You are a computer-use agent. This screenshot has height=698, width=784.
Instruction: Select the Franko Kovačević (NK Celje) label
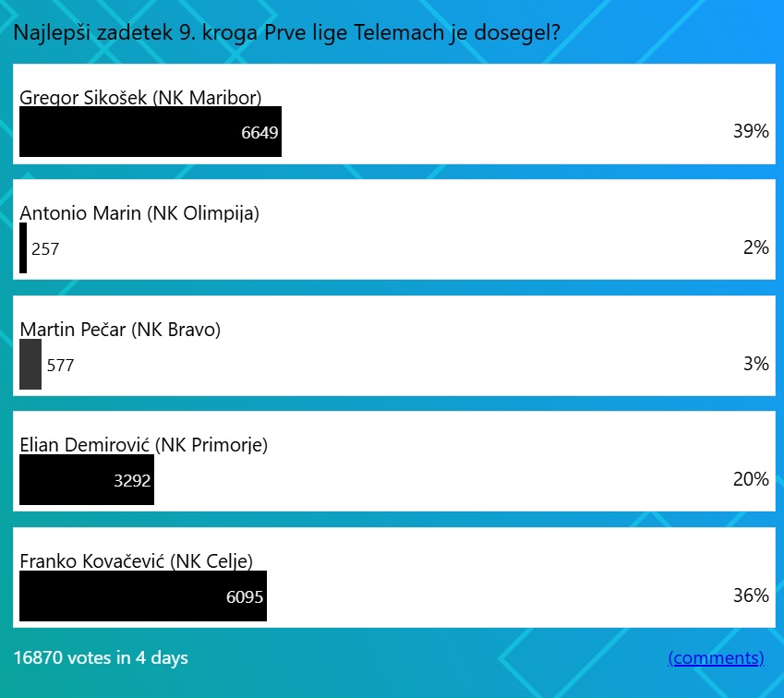(x=136, y=560)
